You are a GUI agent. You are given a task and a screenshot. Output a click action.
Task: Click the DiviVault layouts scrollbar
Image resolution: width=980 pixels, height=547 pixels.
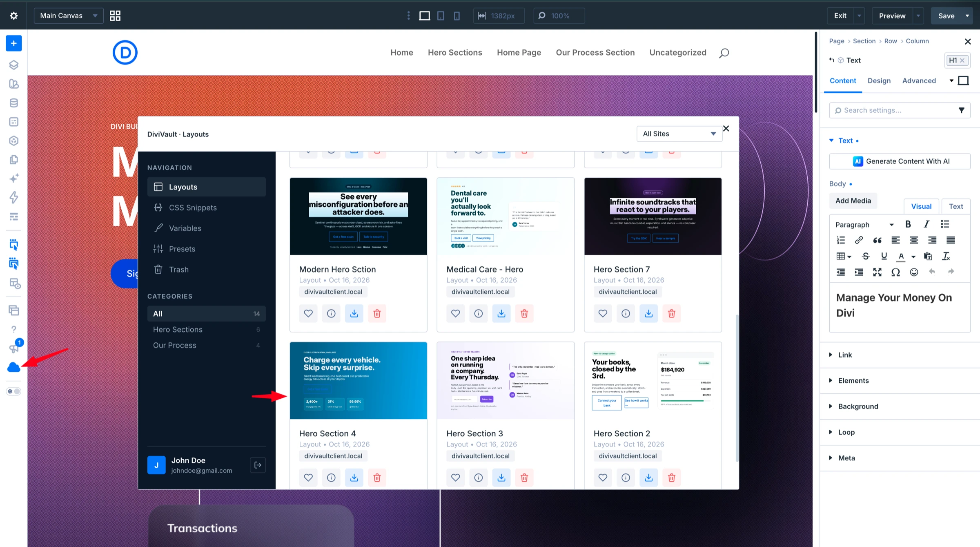pyautogui.click(x=737, y=388)
